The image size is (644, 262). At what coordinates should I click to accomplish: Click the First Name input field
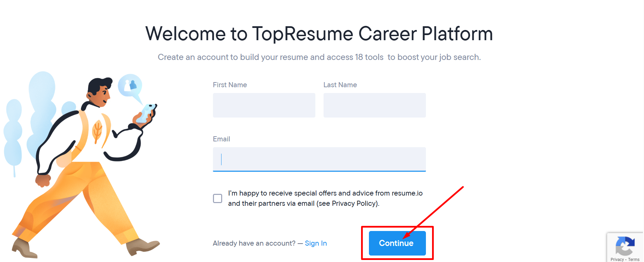click(264, 105)
